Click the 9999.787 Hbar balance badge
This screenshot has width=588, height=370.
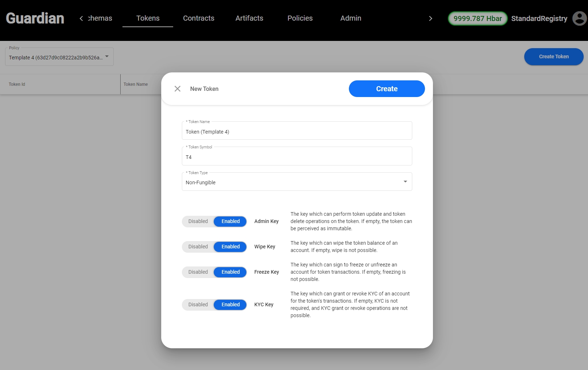(x=478, y=18)
